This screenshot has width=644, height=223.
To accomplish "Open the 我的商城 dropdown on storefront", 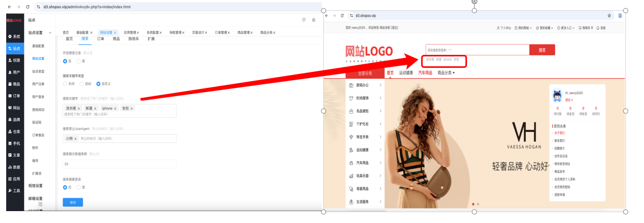I will 523,27.
